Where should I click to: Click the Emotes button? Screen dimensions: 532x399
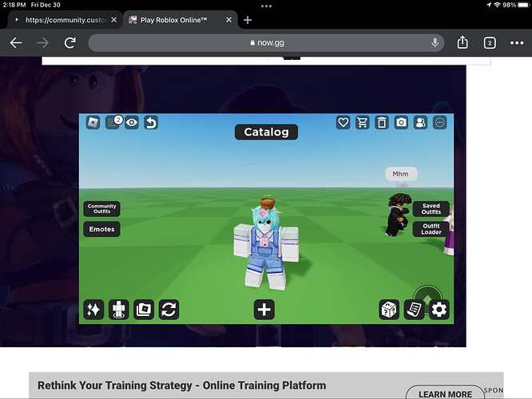[101, 229]
